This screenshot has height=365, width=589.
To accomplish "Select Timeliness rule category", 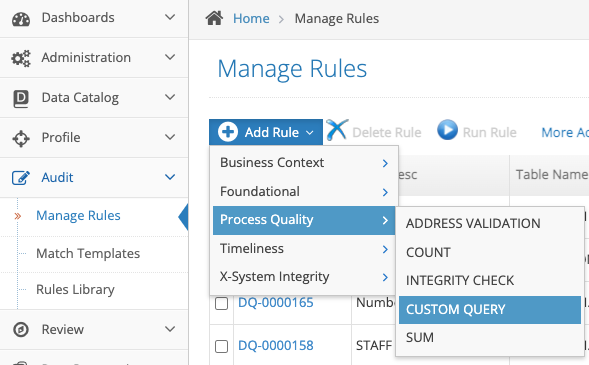I will (304, 249).
